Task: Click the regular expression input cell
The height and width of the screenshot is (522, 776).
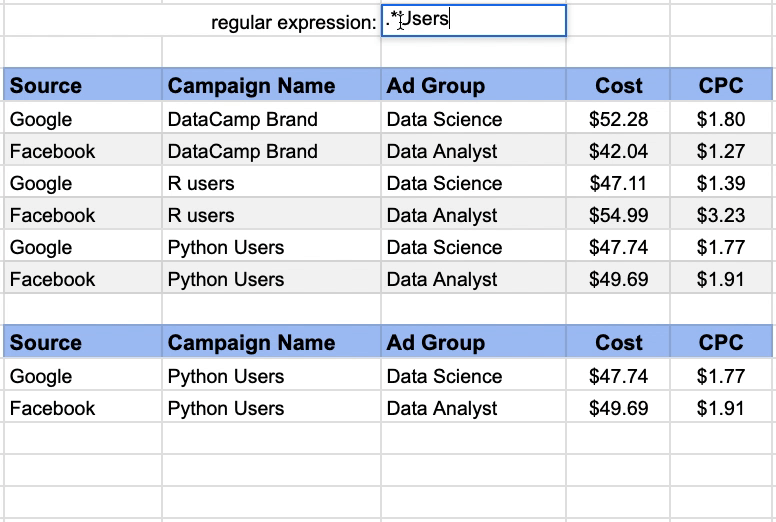Action: pos(474,20)
